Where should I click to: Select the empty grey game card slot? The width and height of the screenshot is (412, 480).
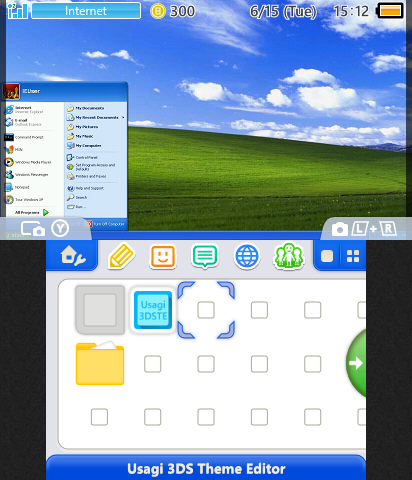click(x=100, y=310)
